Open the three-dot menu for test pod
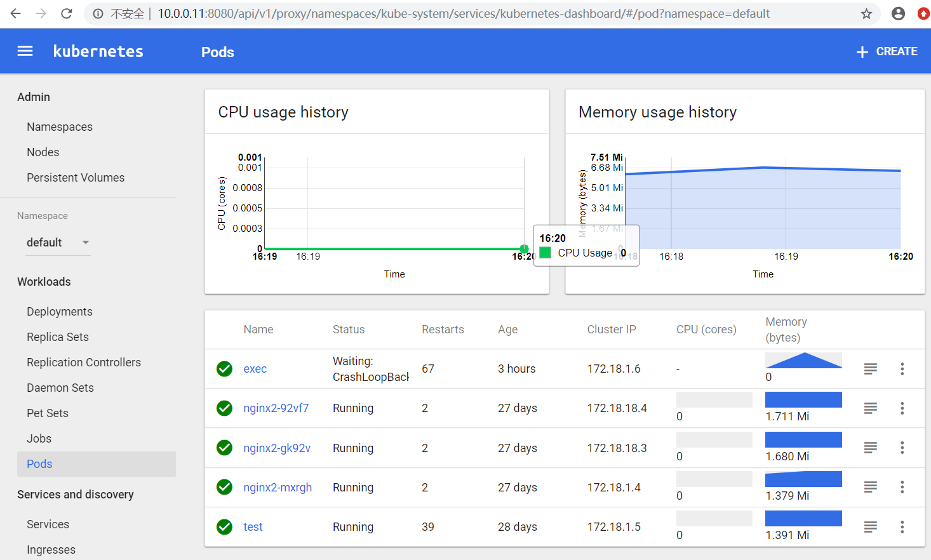The image size is (931, 560). pyautogui.click(x=902, y=527)
